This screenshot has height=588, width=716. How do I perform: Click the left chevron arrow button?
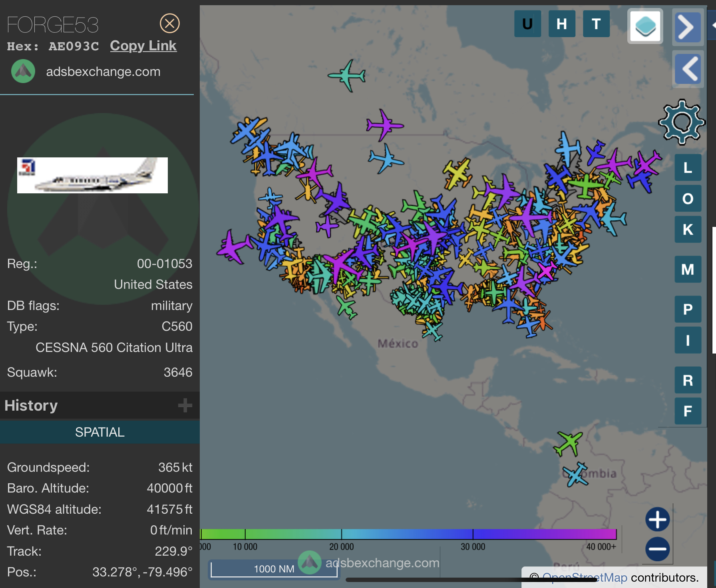click(688, 69)
